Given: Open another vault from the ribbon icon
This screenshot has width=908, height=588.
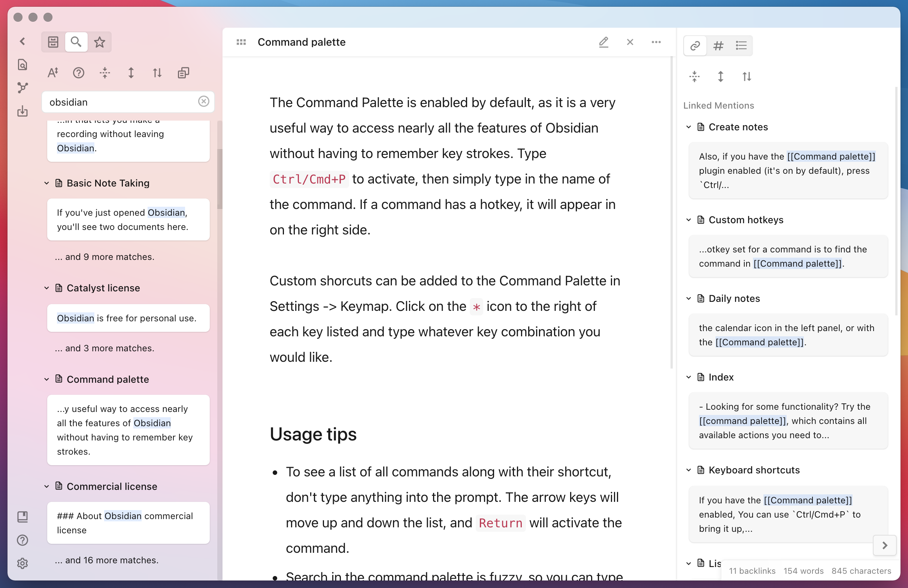Looking at the screenshot, I should (22, 517).
